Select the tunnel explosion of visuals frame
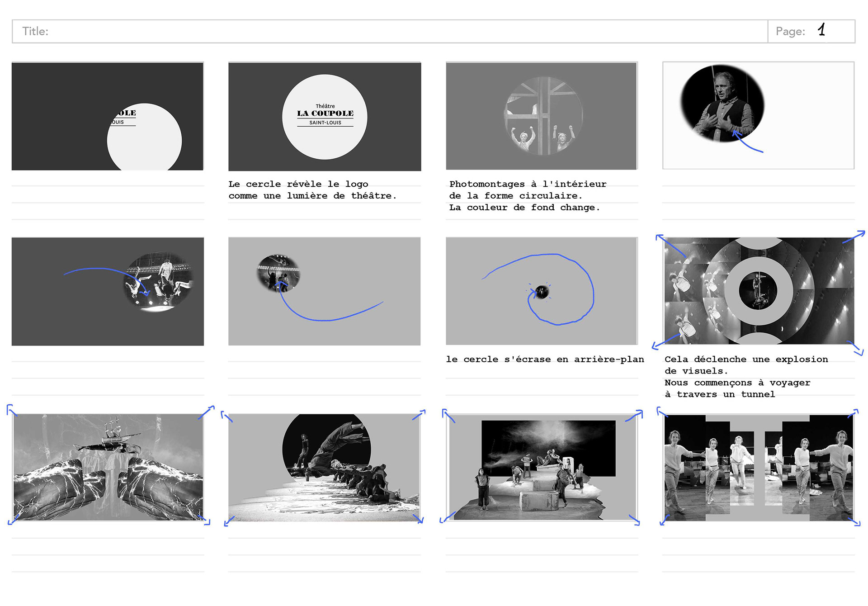The width and height of the screenshot is (868, 606). [759, 291]
